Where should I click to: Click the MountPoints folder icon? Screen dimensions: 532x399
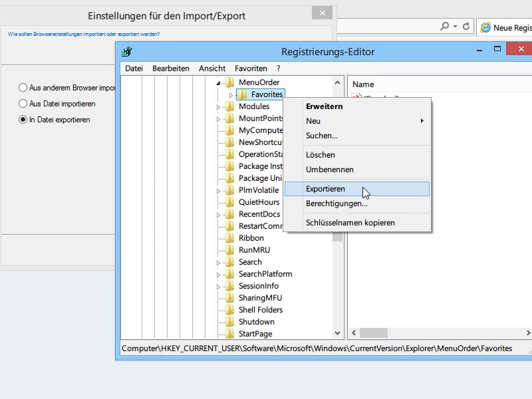(x=230, y=118)
